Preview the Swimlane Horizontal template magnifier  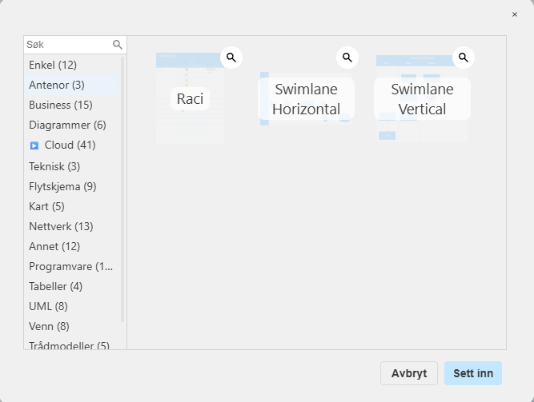click(x=347, y=58)
